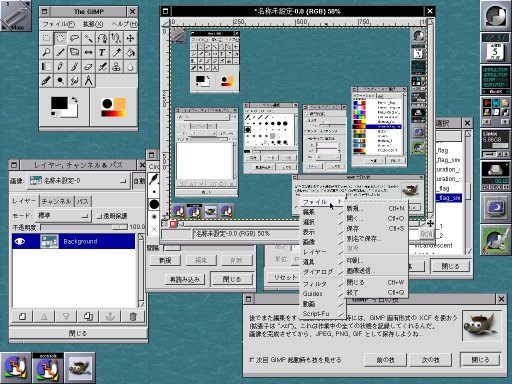This screenshot has height=384, width=512.
Task: Select the Crop knife tool
Action: point(60,52)
